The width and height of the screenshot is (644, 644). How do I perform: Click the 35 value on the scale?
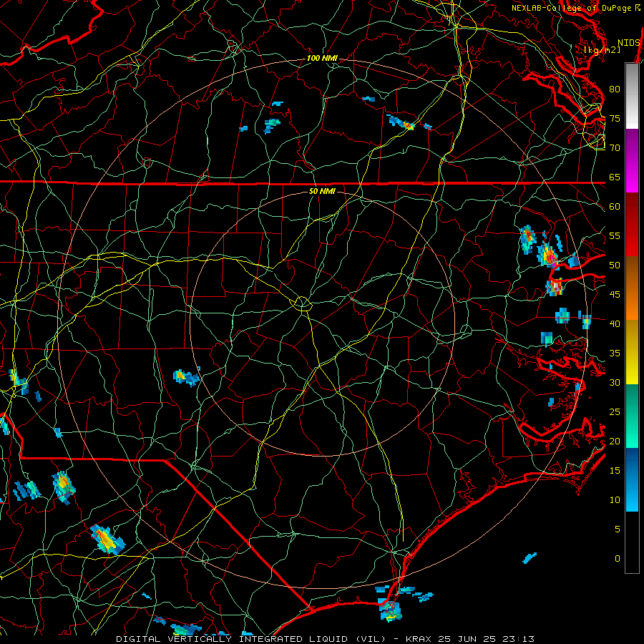[615, 353]
